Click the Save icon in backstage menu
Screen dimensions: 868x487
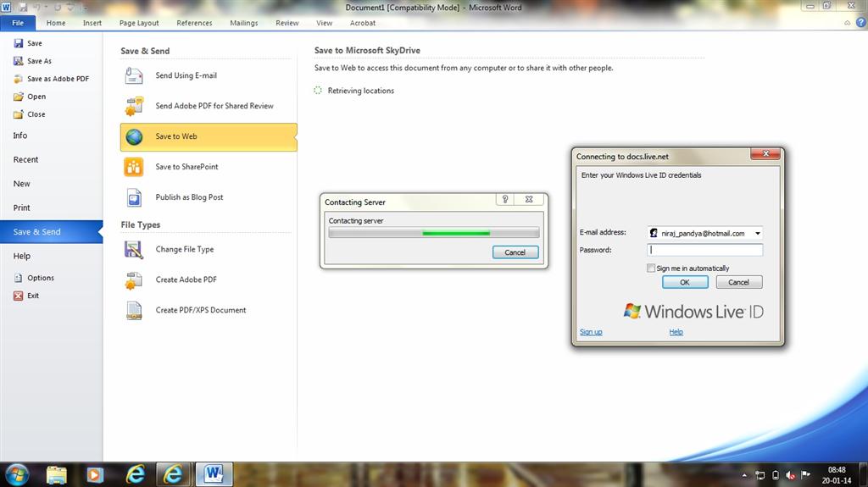tap(19, 43)
